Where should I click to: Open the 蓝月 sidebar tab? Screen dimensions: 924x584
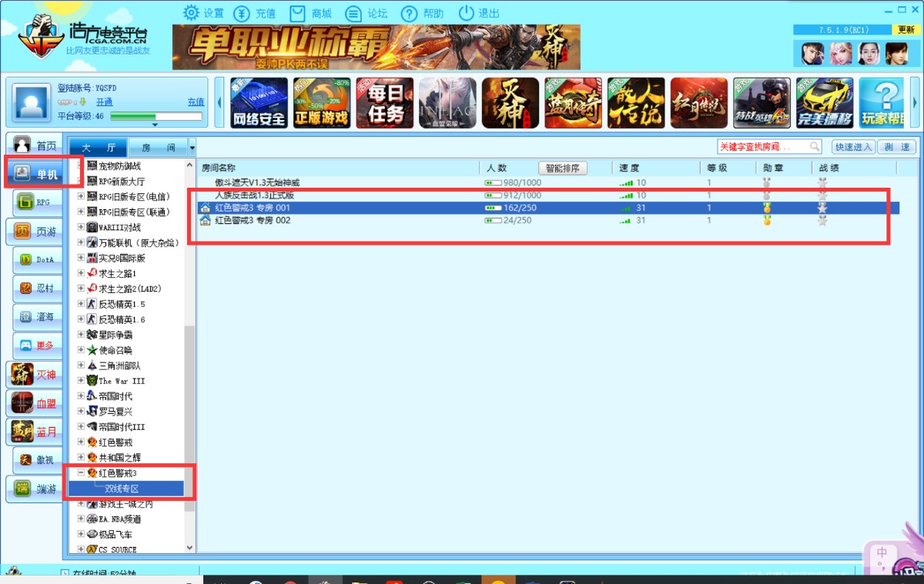pyautogui.click(x=35, y=432)
